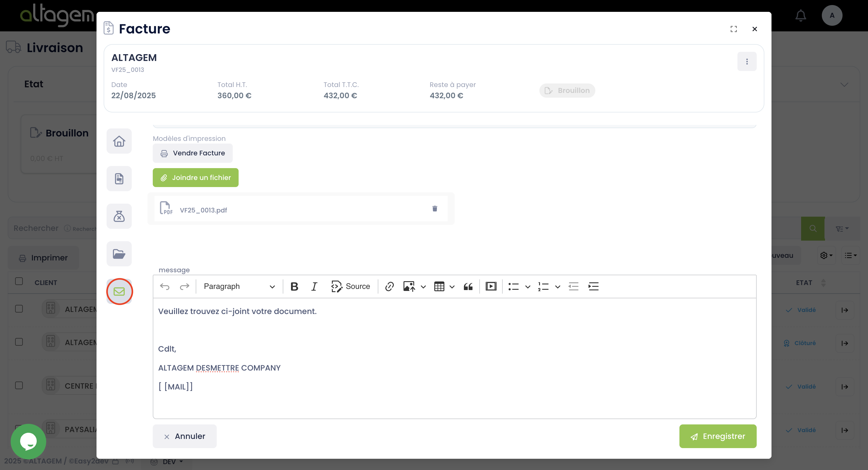Switch editor to Source view
This screenshot has height=470, width=868.
(351, 286)
